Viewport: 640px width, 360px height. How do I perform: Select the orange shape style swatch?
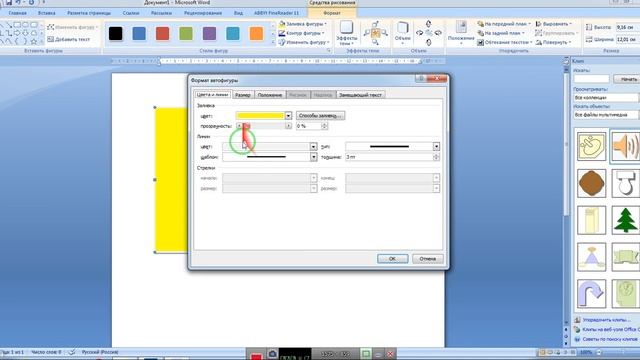[x=256, y=33]
